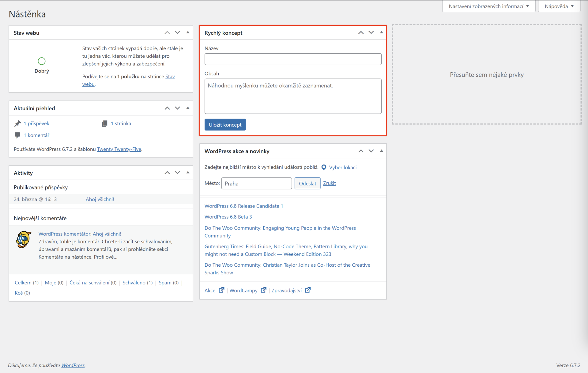Collapse the Rychlý koncept panel
Viewport: 588px width, 373px height.
pos(381,32)
